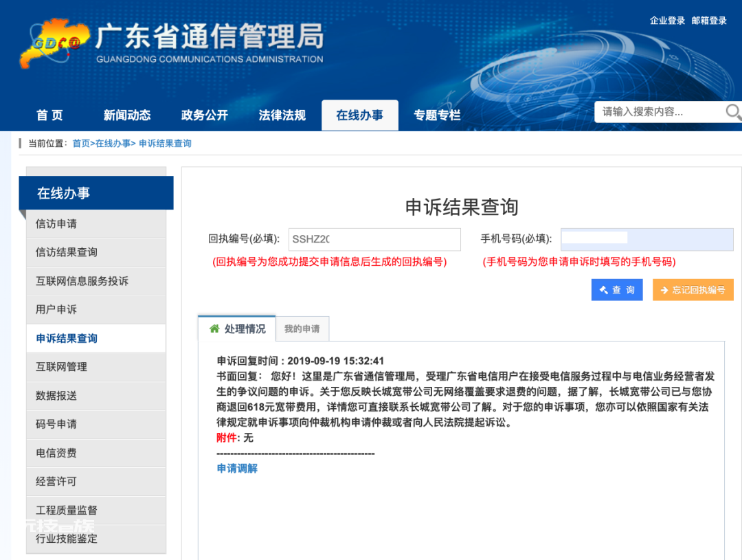Focus the 回执编号 input field

click(x=374, y=239)
